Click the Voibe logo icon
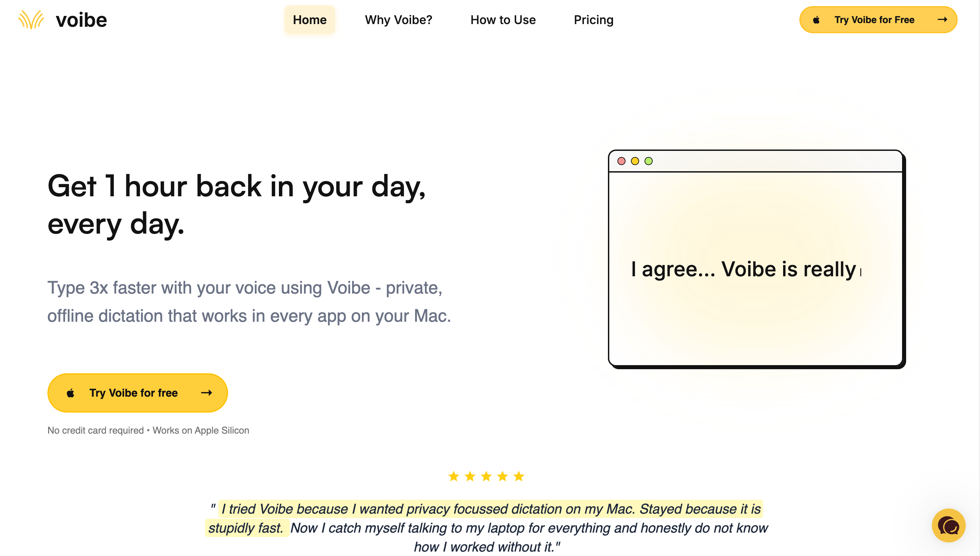The image size is (980, 556). tap(31, 19)
